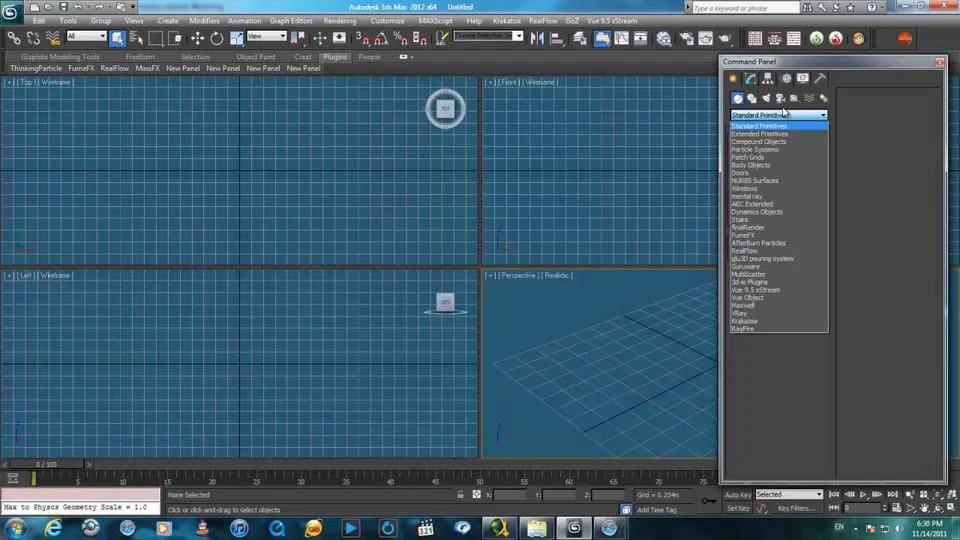The image size is (960, 540).
Task: Toggle the Angle Snap button
Action: 381,39
